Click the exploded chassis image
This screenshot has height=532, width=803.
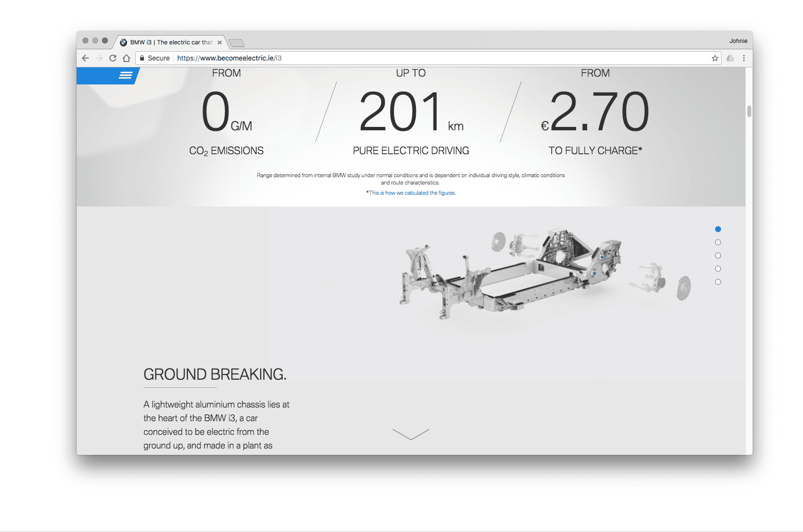click(x=544, y=273)
